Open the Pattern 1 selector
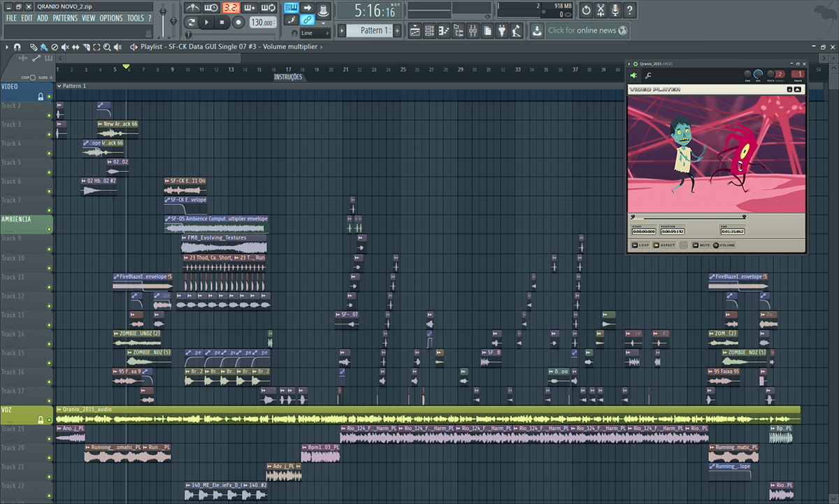 tap(371, 31)
